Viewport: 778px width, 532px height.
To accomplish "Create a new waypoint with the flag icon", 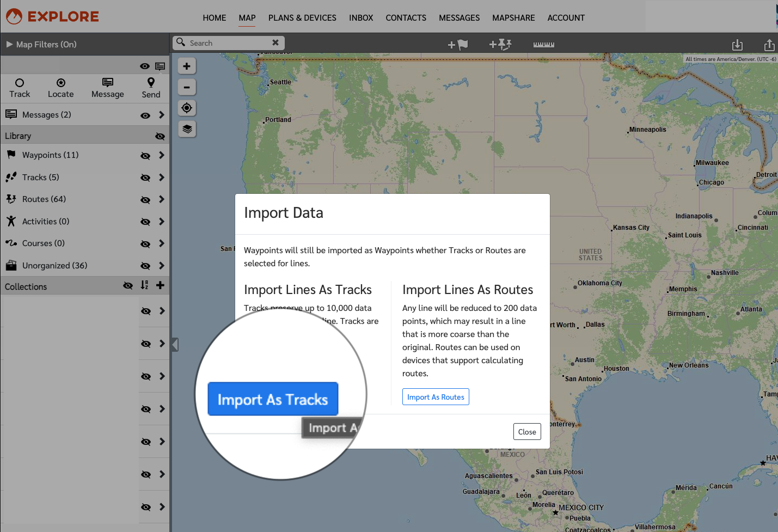I will click(x=458, y=44).
